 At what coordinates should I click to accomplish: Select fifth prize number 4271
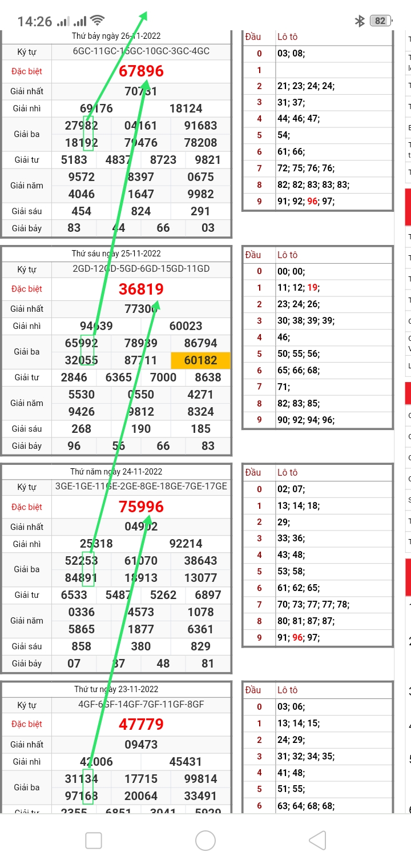click(x=200, y=395)
